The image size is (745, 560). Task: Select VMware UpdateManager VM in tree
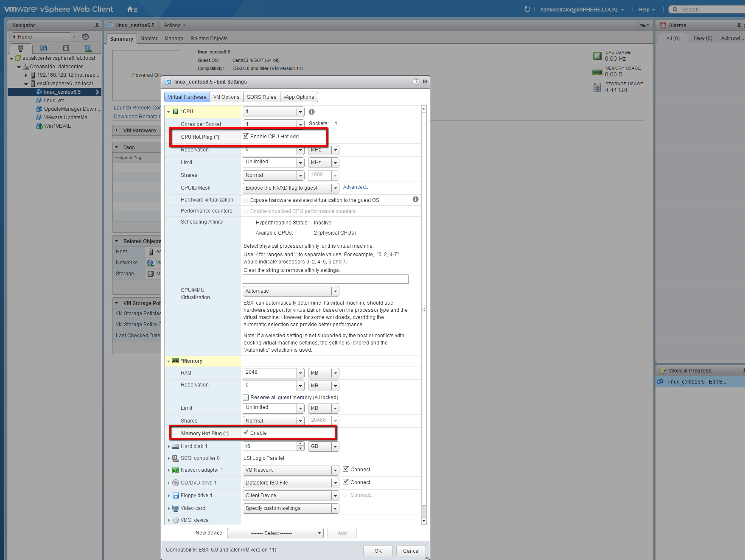(67, 118)
